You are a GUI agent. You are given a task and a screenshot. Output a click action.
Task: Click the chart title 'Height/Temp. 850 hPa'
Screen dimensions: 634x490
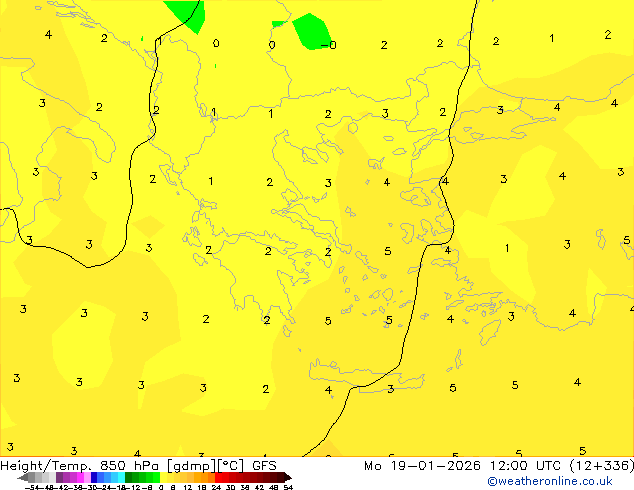click(80, 466)
